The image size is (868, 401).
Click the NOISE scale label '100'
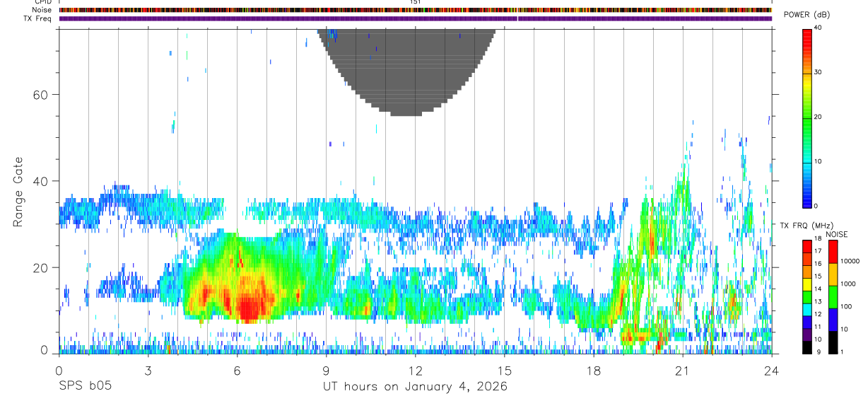tap(846, 307)
